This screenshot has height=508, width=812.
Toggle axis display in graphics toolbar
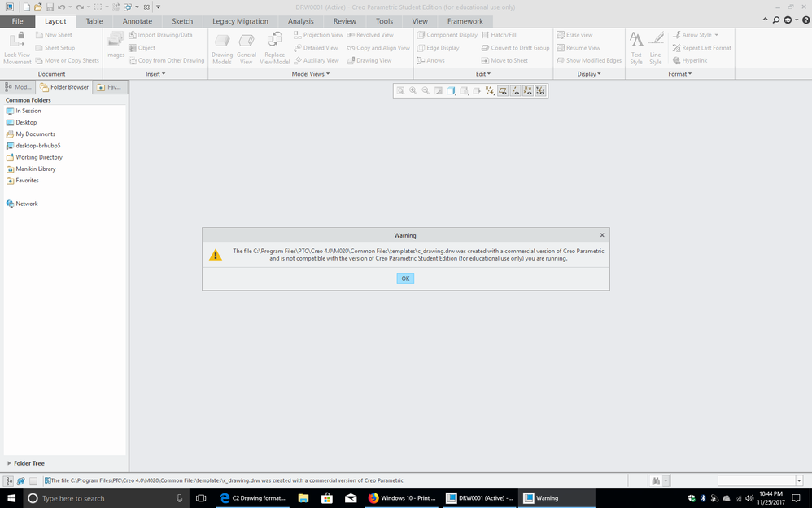(x=515, y=90)
